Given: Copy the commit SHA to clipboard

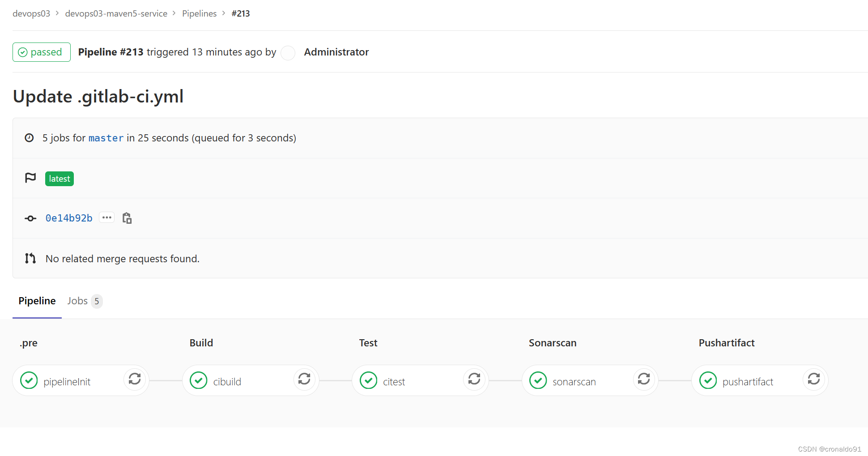Looking at the screenshot, I should click(127, 217).
